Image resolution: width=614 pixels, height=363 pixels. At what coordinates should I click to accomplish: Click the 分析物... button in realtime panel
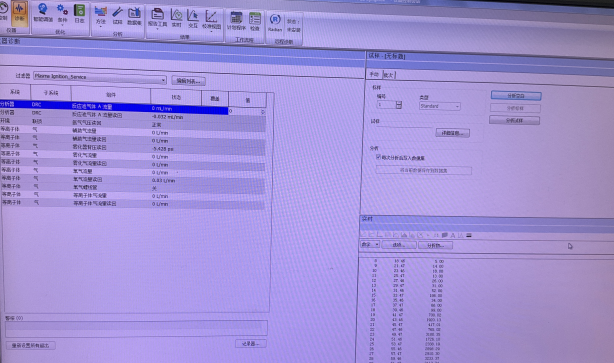tap(435, 246)
